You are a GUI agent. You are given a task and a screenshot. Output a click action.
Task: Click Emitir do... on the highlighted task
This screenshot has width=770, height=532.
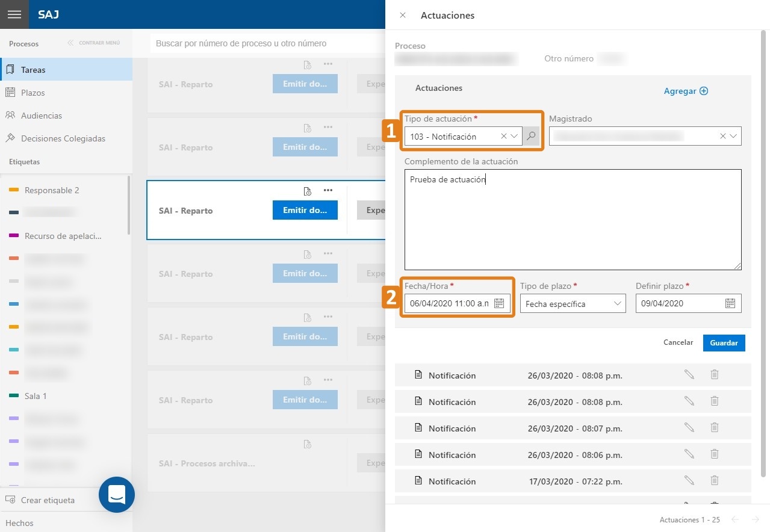point(305,210)
